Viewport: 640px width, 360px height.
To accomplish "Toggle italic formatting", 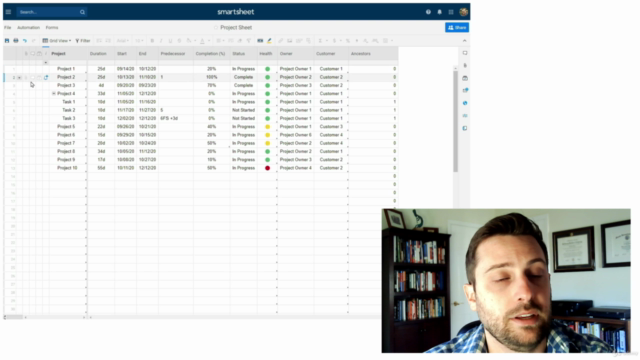I will [x=161, y=40].
